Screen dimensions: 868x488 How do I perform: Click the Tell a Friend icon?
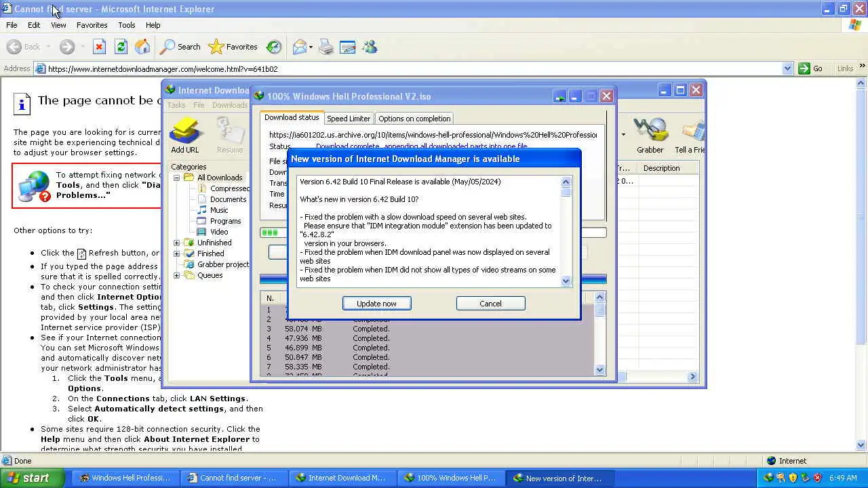click(690, 136)
